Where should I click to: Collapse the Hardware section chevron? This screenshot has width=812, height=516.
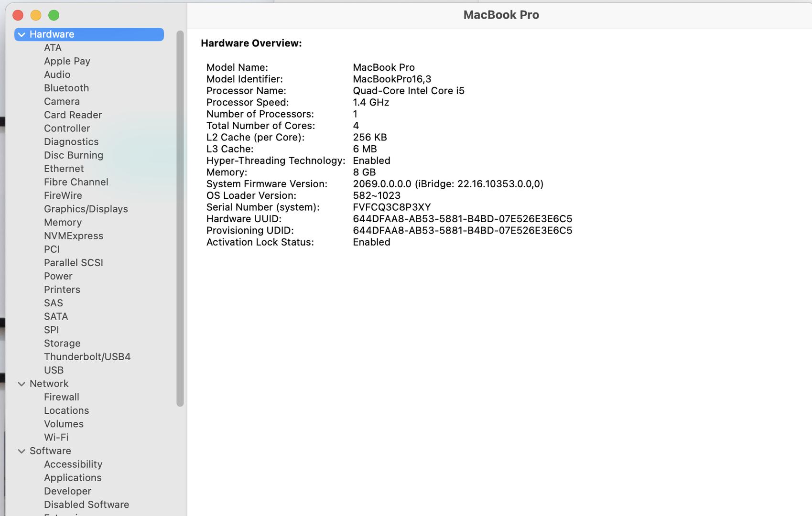pos(22,34)
